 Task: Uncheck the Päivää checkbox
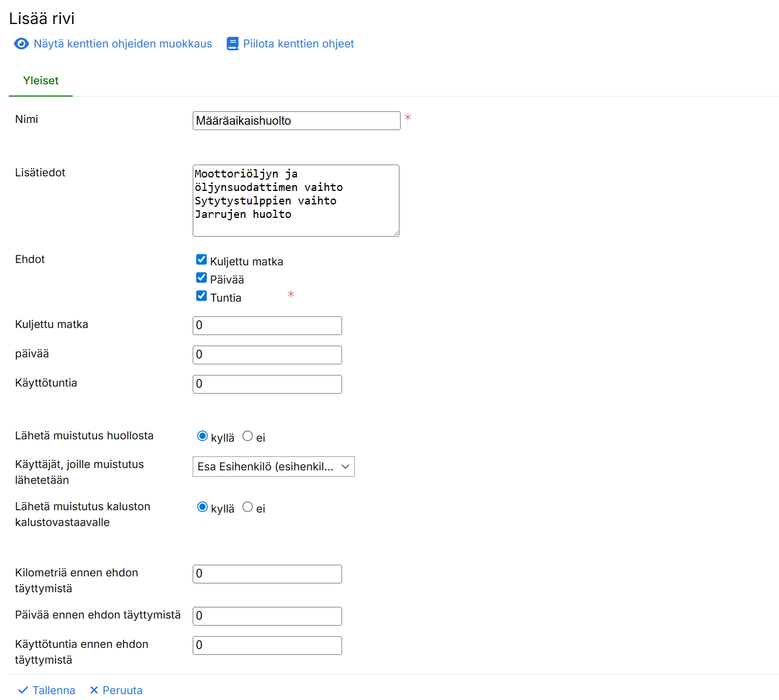tap(201, 278)
